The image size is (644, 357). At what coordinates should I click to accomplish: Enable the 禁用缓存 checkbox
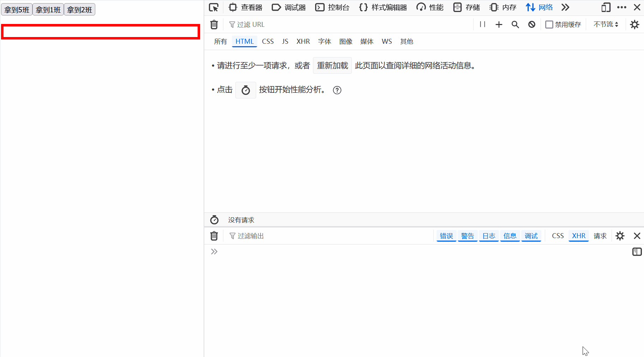549,24
